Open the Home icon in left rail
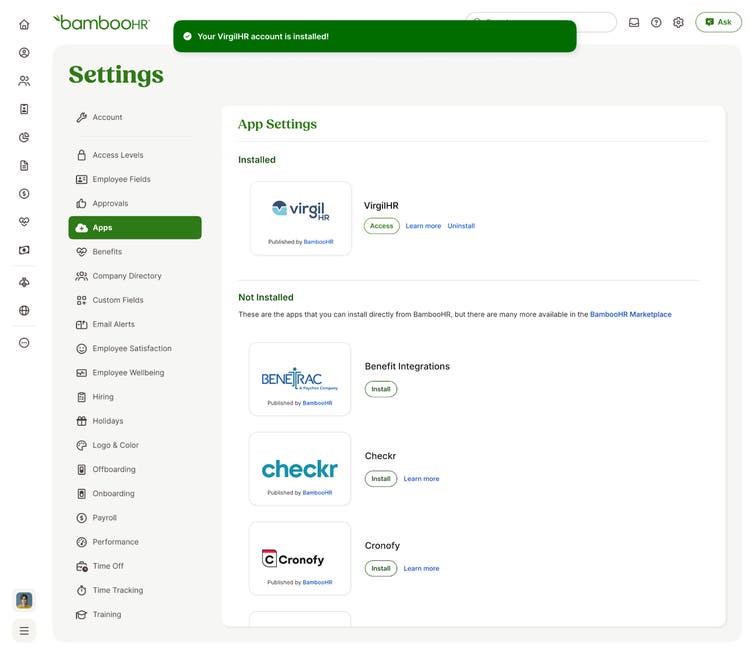 [24, 24]
